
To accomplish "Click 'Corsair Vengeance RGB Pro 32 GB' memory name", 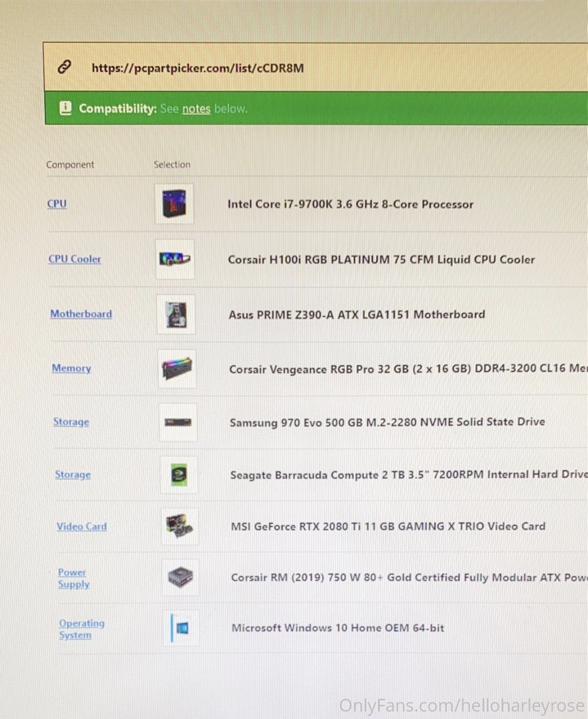I will (409, 369).
